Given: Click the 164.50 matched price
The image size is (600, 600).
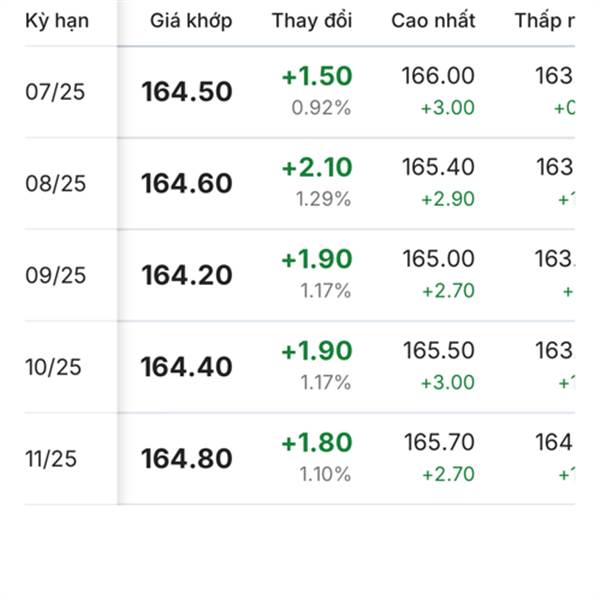Looking at the screenshot, I should tap(187, 92).
